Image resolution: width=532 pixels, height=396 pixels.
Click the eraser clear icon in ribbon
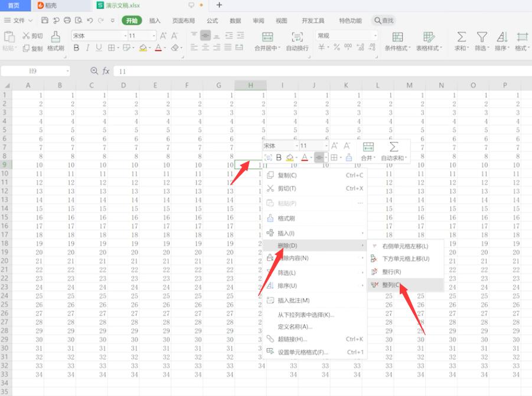pos(175,48)
